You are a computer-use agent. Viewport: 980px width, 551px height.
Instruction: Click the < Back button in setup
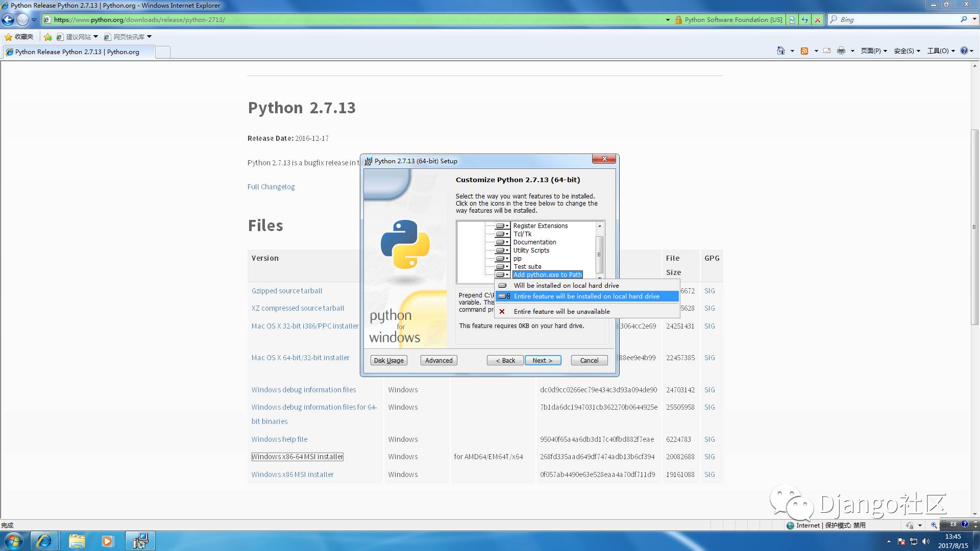(x=505, y=360)
